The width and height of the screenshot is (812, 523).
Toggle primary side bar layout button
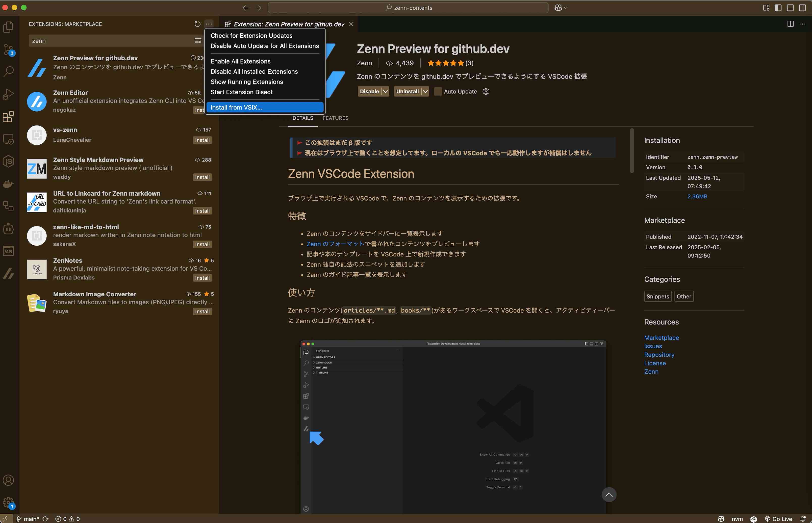(x=778, y=8)
